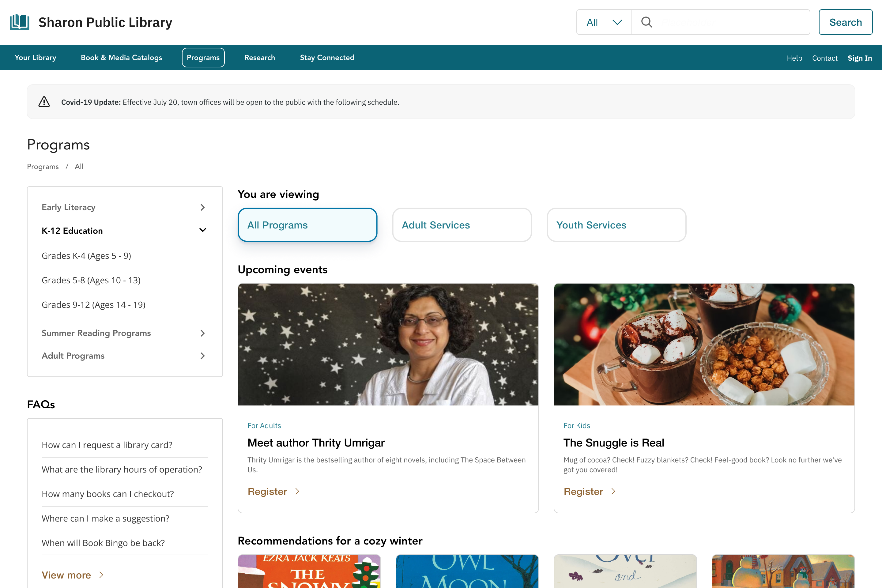This screenshot has width=882, height=588.
Task: Open the Research menu item
Action: [x=259, y=57]
